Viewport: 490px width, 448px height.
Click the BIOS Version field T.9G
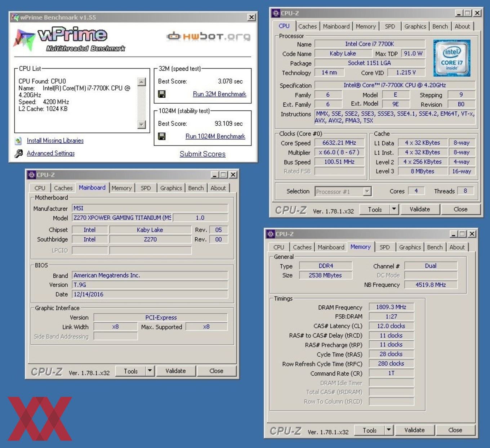point(150,285)
